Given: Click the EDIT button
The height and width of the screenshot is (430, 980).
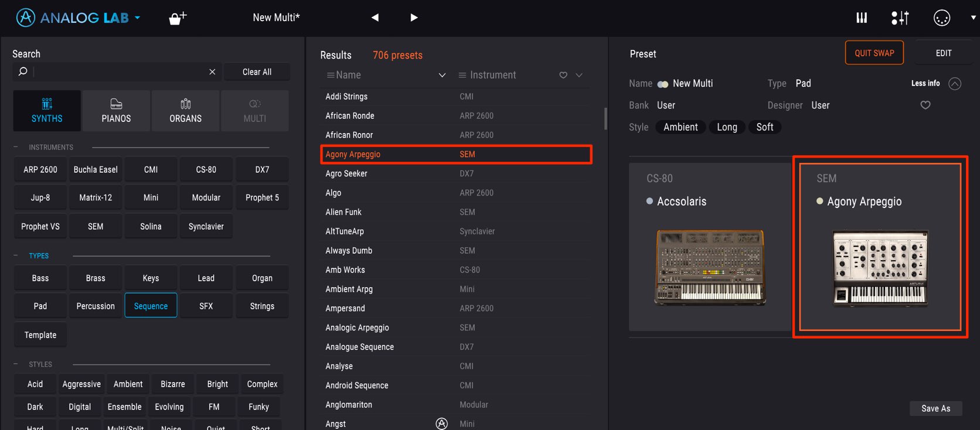Looking at the screenshot, I should (x=944, y=53).
